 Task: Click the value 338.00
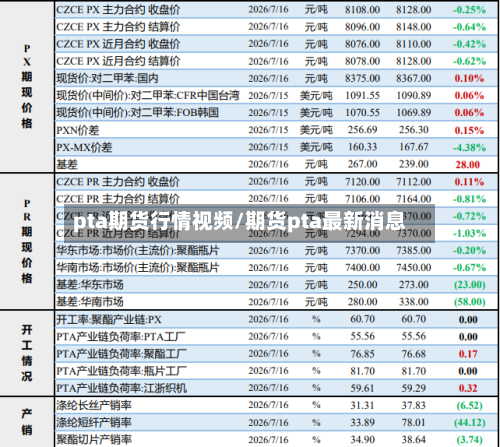[414, 302]
